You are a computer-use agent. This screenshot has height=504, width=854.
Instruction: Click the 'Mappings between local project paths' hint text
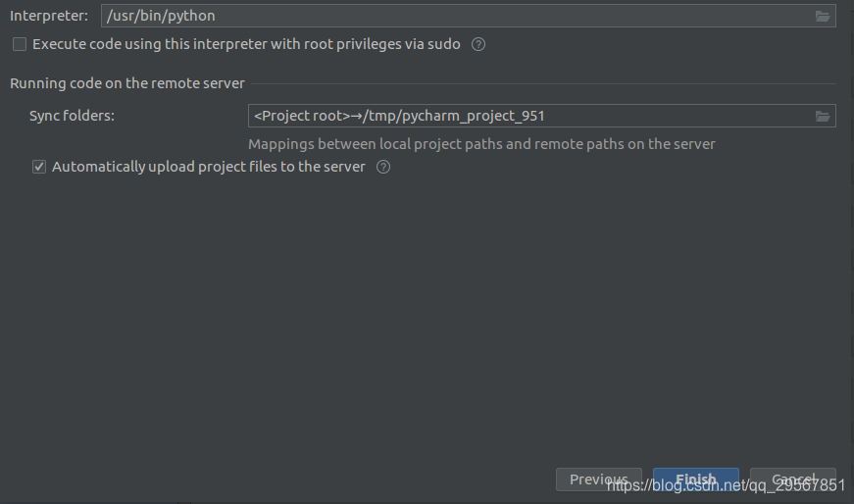point(481,144)
